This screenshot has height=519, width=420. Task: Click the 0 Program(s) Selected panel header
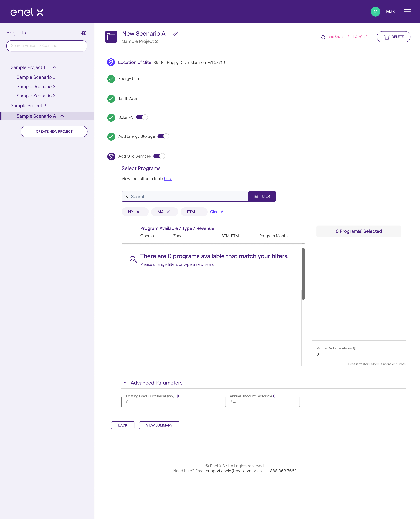click(359, 231)
